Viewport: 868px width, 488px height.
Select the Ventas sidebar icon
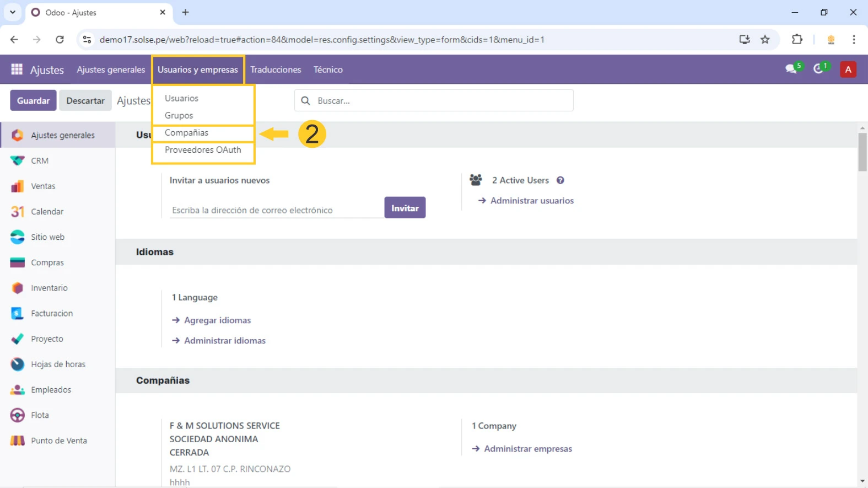[18, 186]
